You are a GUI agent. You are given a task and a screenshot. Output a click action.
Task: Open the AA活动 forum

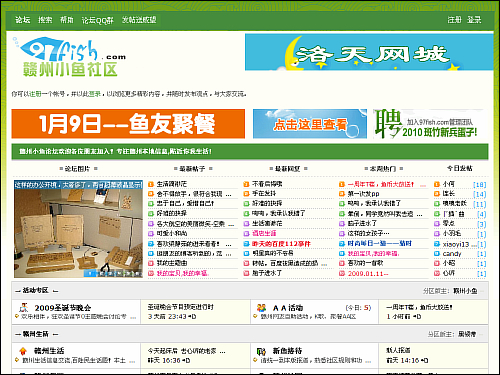(288, 308)
